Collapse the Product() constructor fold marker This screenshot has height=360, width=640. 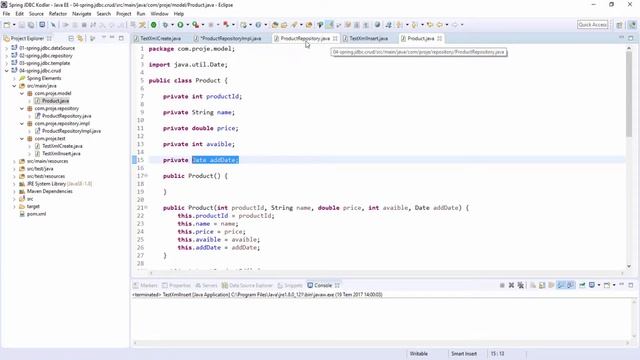[146, 176]
